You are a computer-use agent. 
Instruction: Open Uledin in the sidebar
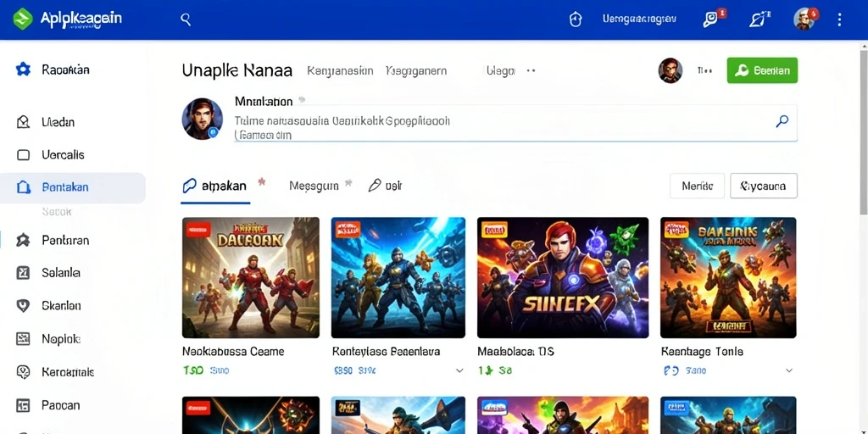click(x=58, y=122)
